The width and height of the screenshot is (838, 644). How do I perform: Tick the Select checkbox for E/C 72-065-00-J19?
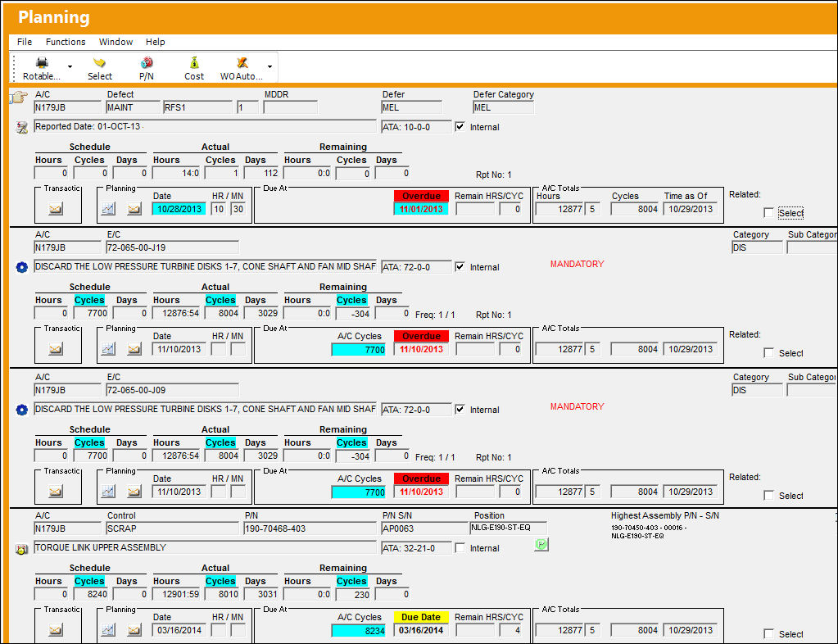point(768,353)
